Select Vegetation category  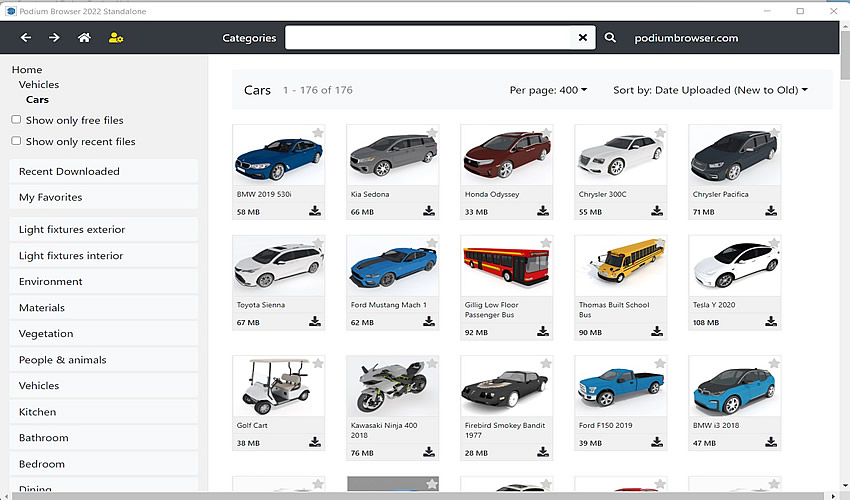(104, 334)
